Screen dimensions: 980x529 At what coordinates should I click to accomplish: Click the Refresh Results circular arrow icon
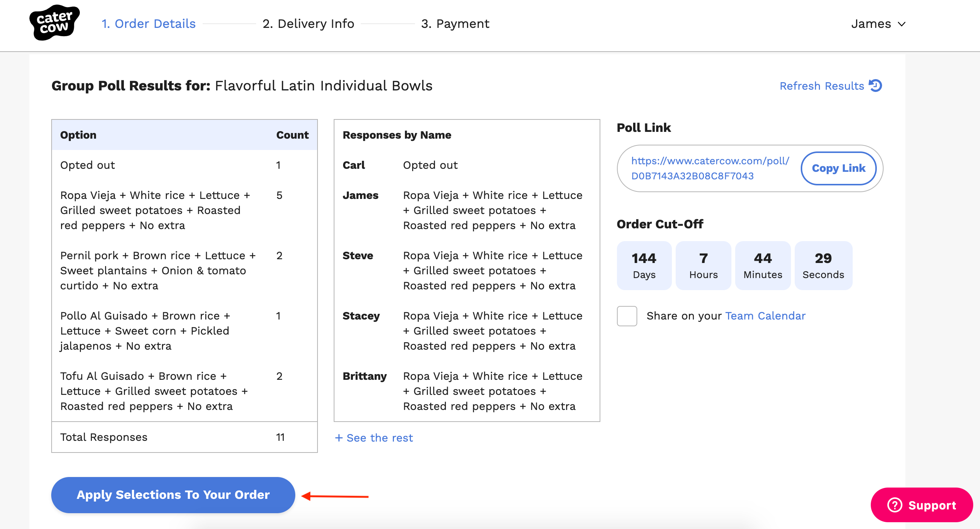click(x=875, y=86)
